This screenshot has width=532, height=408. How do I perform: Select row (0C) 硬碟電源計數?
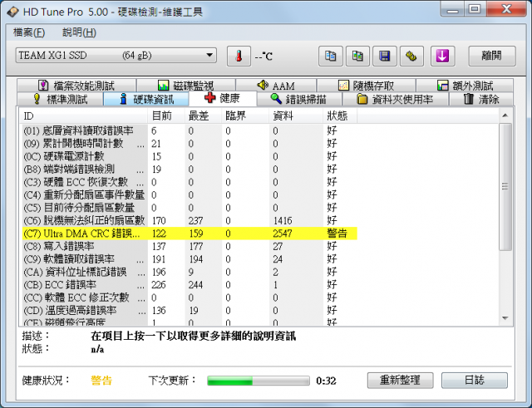pyautogui.click(x=190, y=156)
